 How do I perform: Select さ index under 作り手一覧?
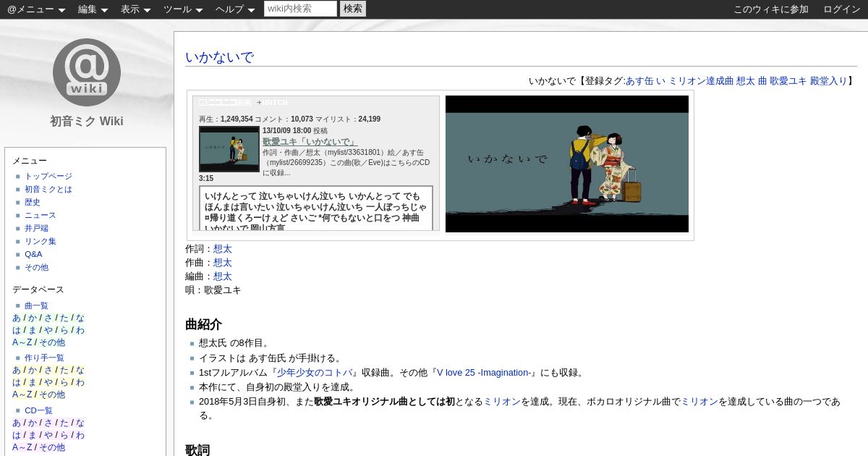[48, 370]
